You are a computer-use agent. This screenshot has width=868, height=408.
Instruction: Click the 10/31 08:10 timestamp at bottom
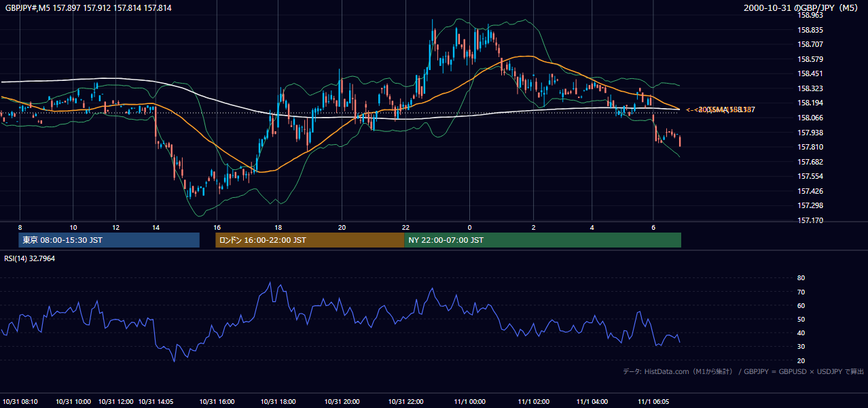pos(20,402)
